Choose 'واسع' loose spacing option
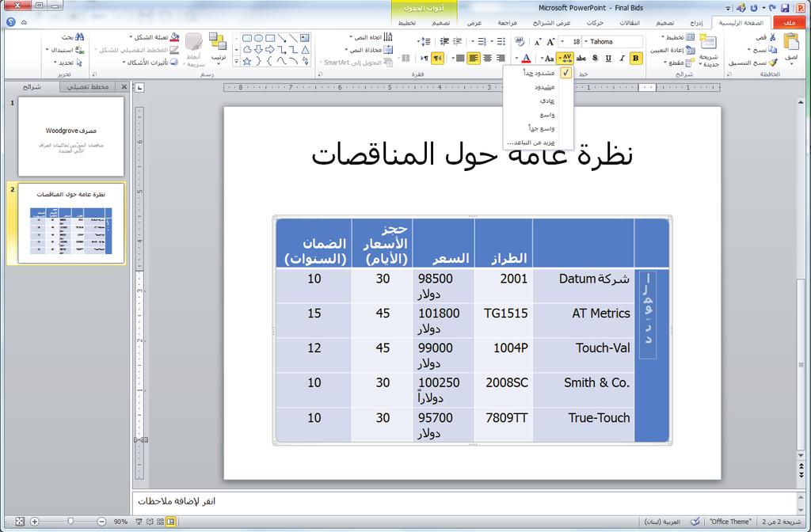This screenshot has width=811, height=532. (539, 115)
